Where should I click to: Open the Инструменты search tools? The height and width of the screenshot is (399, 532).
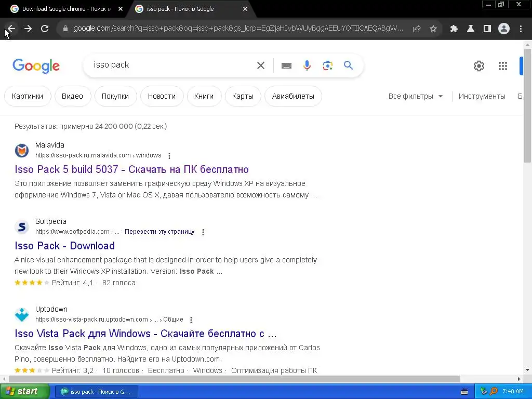(x=482, y=96)
